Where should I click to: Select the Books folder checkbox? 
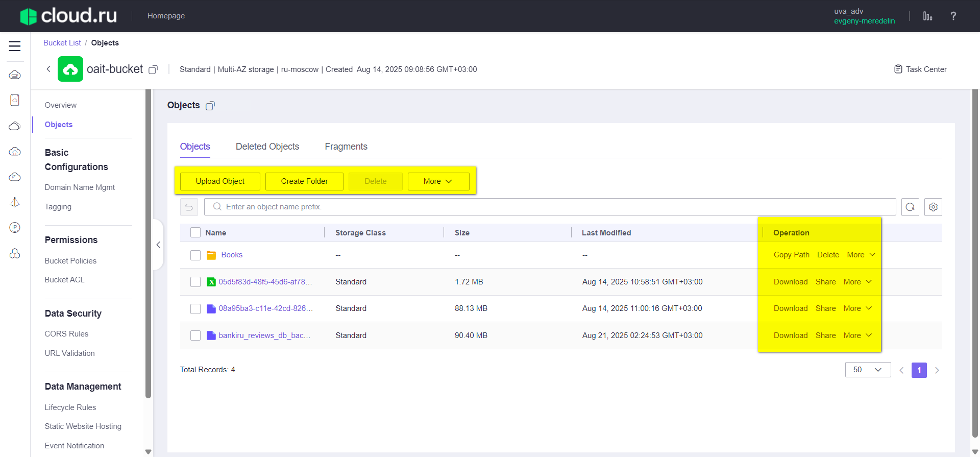point(195,255)
